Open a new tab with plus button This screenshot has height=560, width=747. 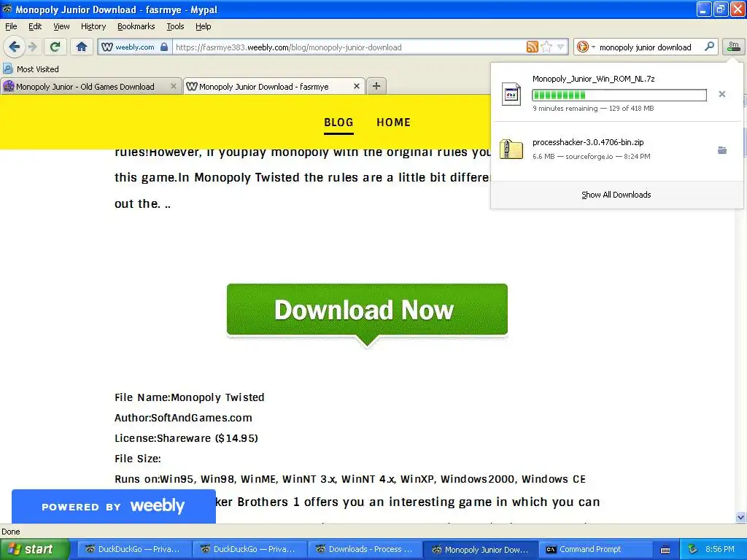click(376, 86)
